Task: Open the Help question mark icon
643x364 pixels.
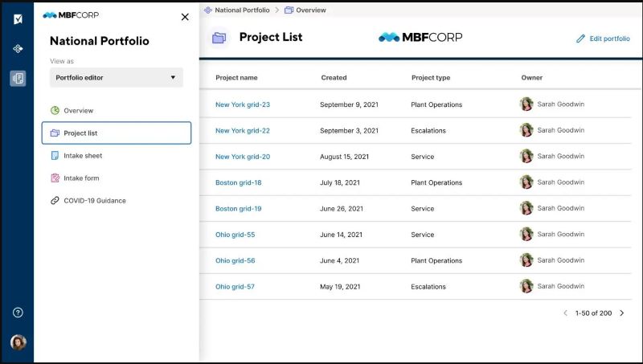Action: coord(18,313)
